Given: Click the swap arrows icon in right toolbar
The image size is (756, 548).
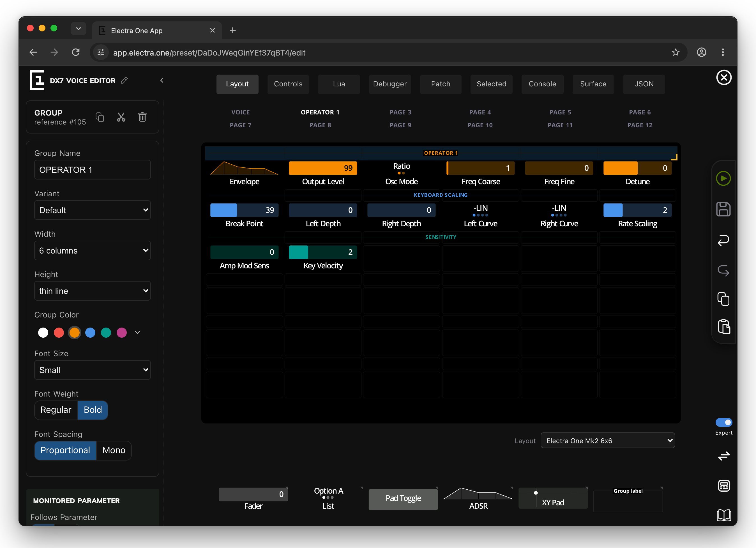Looking at the screenshot, I should (x=724, y=456).
